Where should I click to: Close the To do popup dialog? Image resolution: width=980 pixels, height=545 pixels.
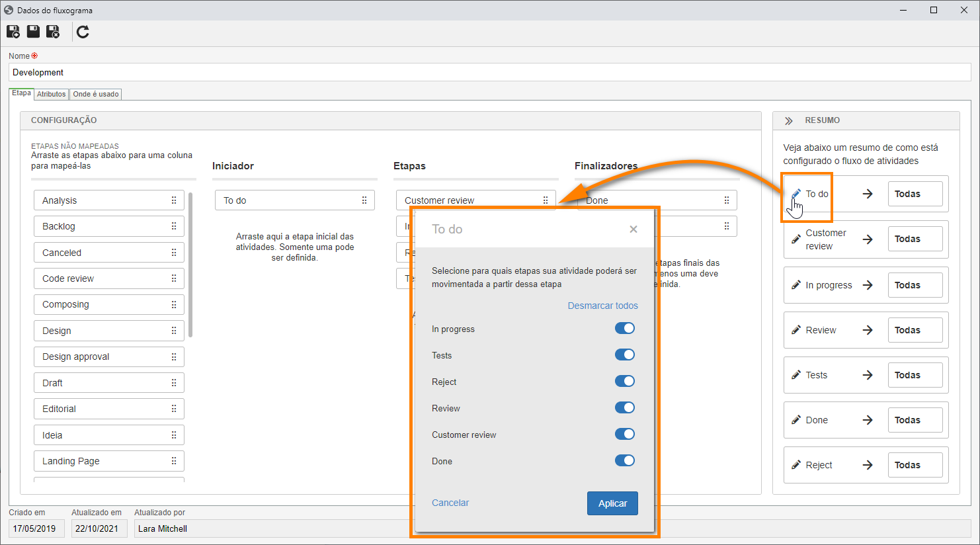[633, 230]
